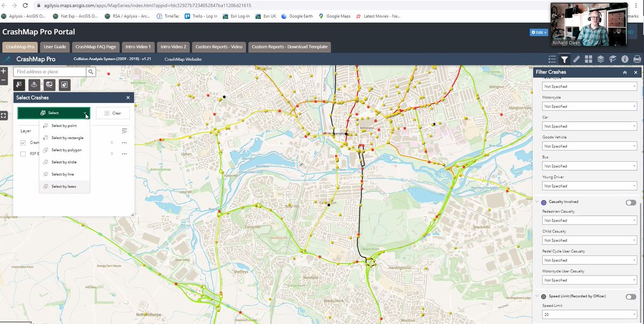Screen dimensions: 644x324
Task: Enable the Speed Limit filter toggle
Action: [631, 297]
